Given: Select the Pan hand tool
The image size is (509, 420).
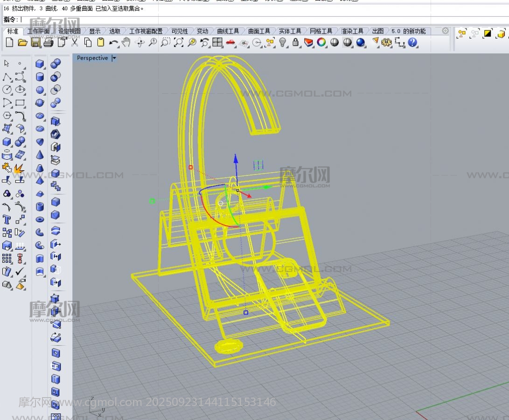Looking at the screenshot, I should [x=126, y=42].
